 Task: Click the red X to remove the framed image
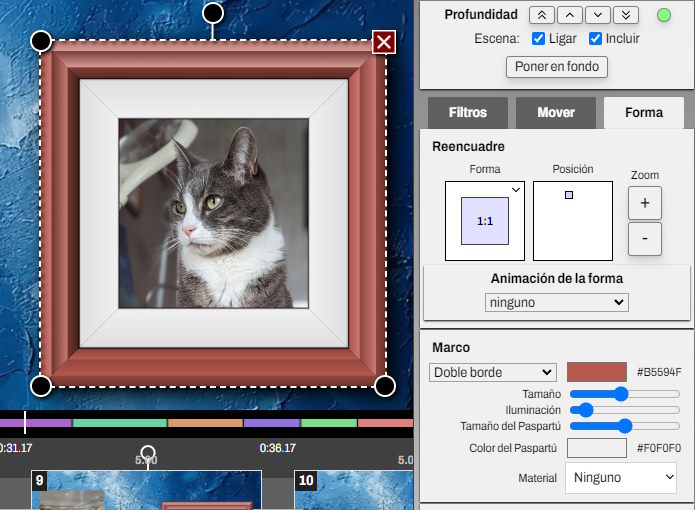[x=384, y=41]
